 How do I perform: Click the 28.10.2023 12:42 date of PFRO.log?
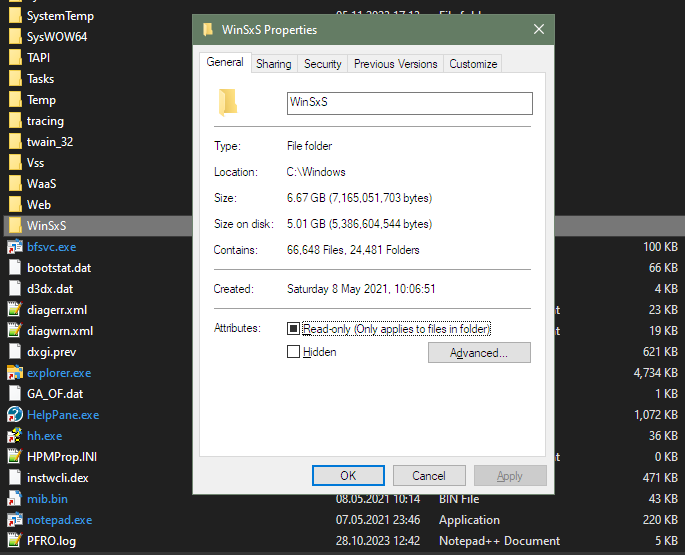pos(378,541)
